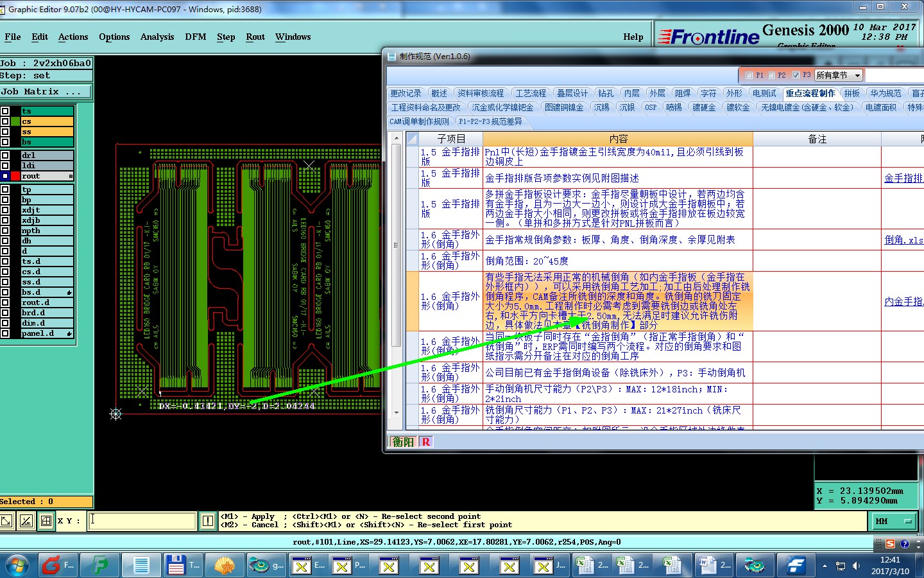Switch to the P1-P2-P3 规范差异 tab

[x=490, y=121]
